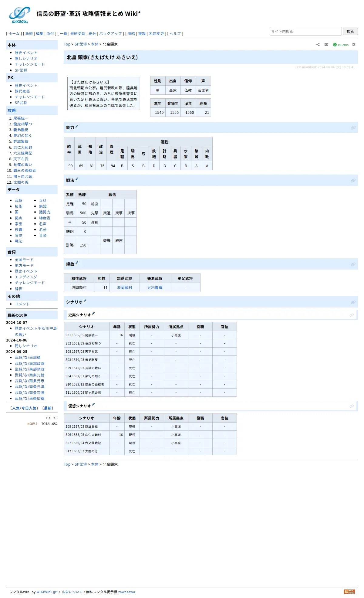364x598 pixels.
Task: Open the コメント sidebar link
Action: click(22, 304)
